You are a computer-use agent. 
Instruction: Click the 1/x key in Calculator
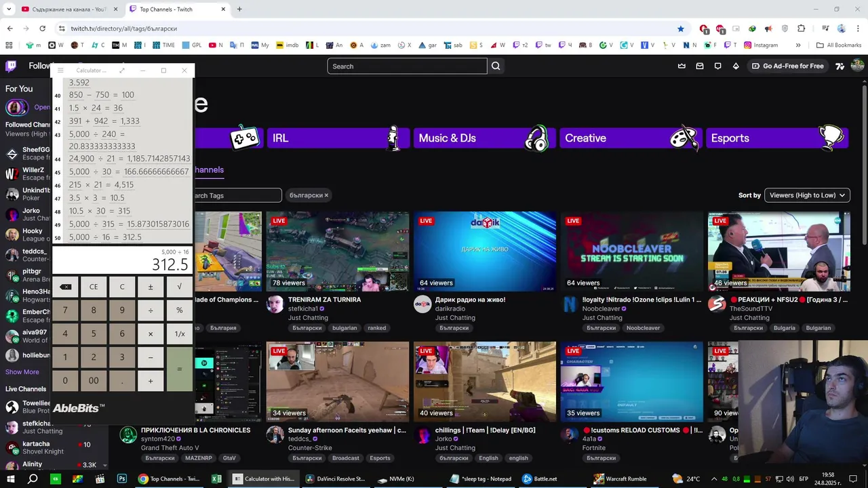click(x=179, y=333)
